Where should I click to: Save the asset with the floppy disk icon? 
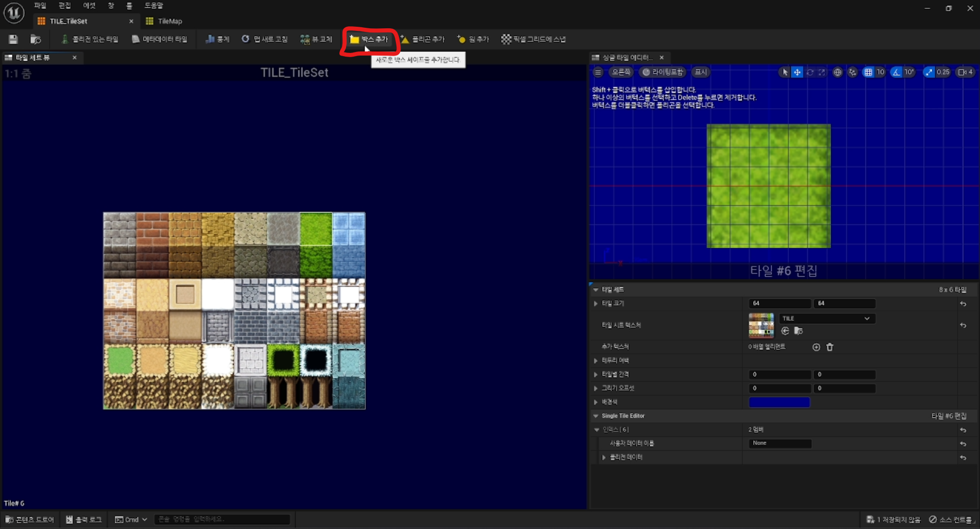13,39
